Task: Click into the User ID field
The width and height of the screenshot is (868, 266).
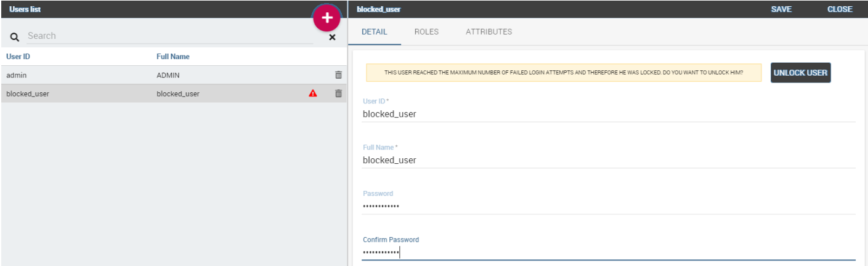Action: [x=609, y=114]
